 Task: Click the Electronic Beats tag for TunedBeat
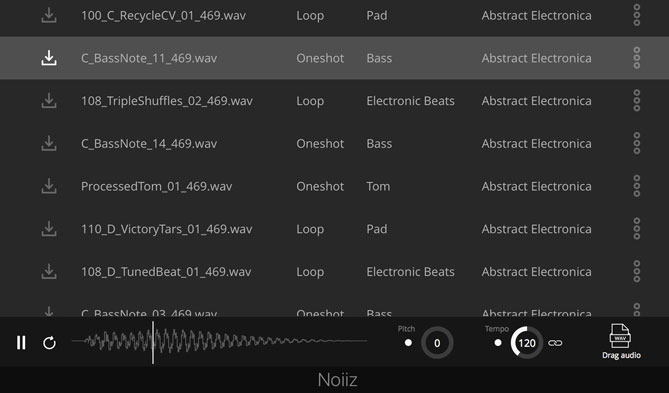coord(410,271)
